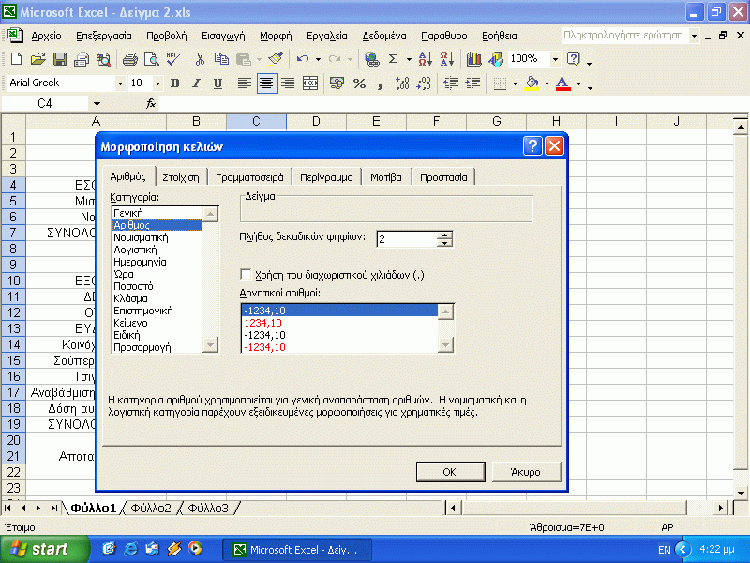Click Internet Explorer quick launch icon
The width and height of the screenshot is (750, 563).
pyautogui.click(x=131, y=549)
